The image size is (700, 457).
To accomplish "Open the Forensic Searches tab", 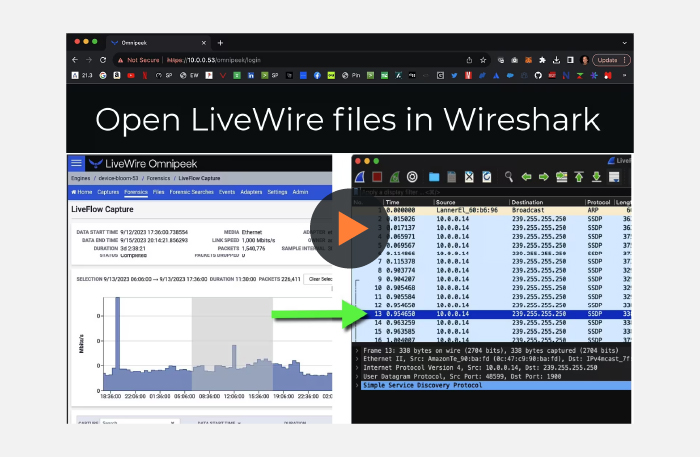I will click(193, 191).
